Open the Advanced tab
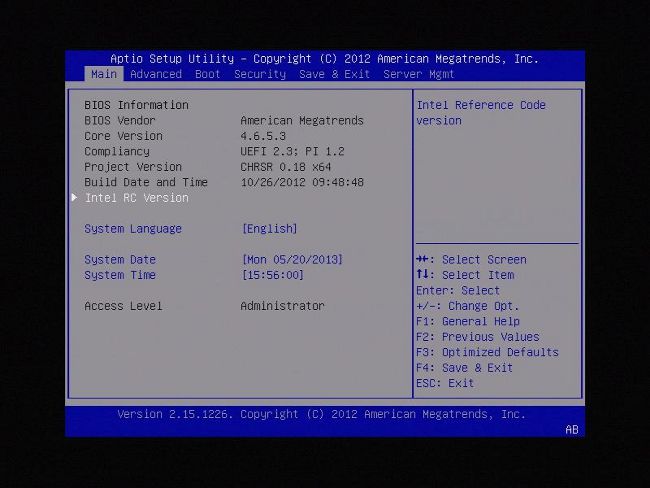 tap(156, 74)
